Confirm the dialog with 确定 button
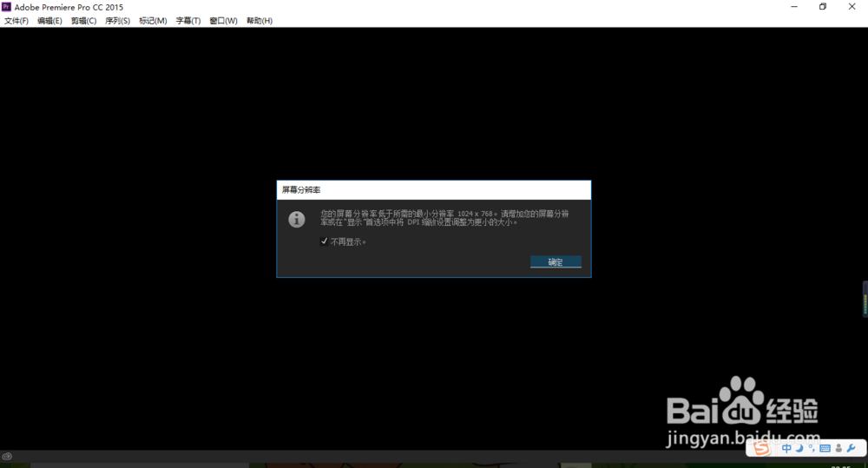Image resolution: width=868 pixels, height=468 pixels. coord(556,262)
